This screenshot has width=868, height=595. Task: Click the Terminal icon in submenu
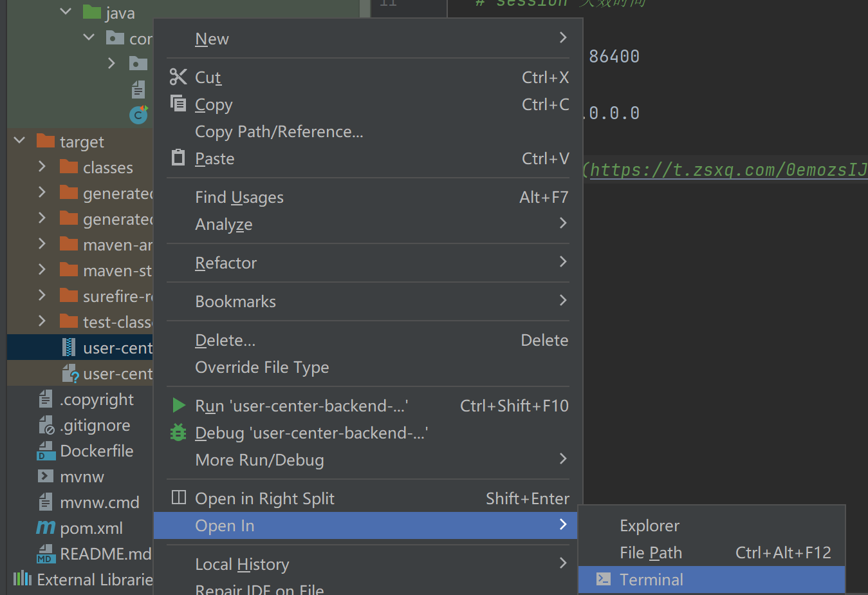603,579
